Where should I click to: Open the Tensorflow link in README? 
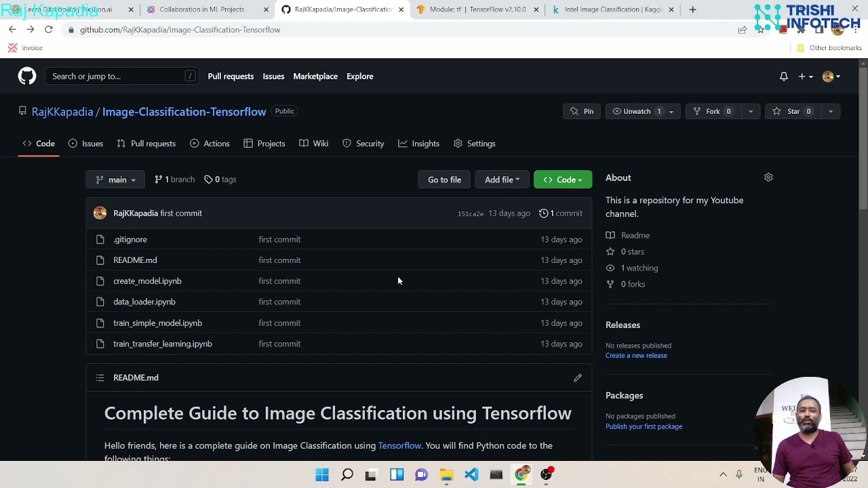399,446
